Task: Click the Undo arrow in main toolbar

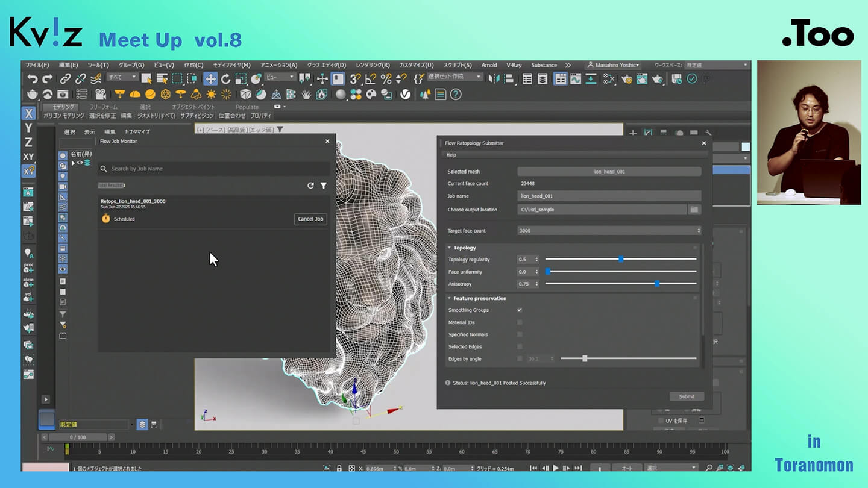Action: coord(33,78)
